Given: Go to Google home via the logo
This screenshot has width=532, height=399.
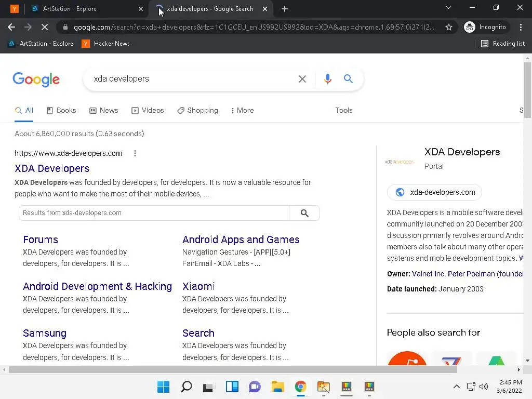Looking at the screenshot, I should 36,79.
